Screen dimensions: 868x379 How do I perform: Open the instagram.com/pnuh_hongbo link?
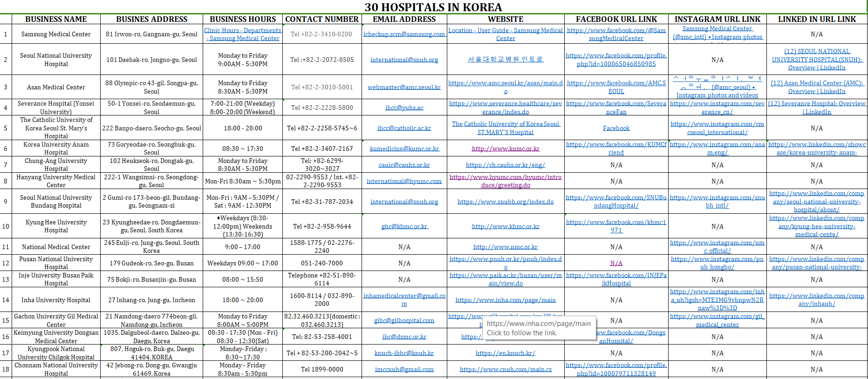[x=718, y=263]
